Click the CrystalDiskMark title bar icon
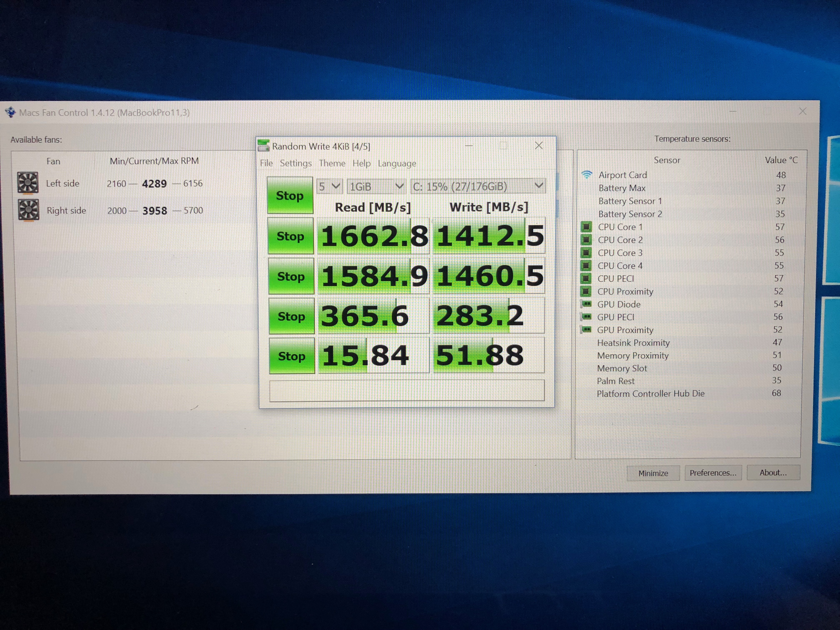 coord(264,145)
